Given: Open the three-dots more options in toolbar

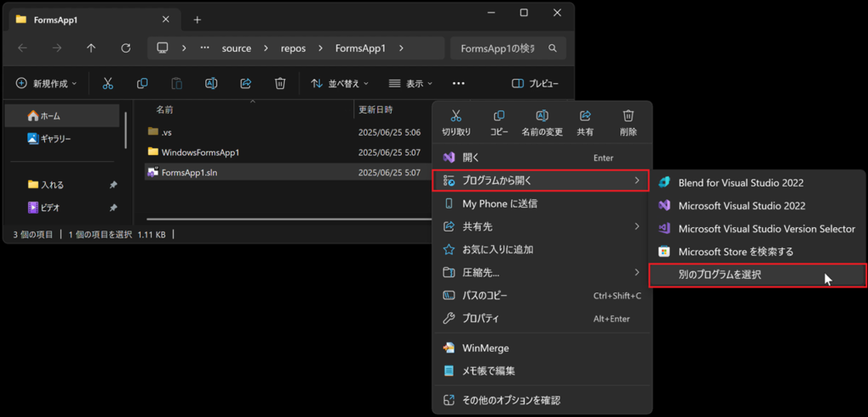Looking at the screenshot, I should click(x=459, y=84).
